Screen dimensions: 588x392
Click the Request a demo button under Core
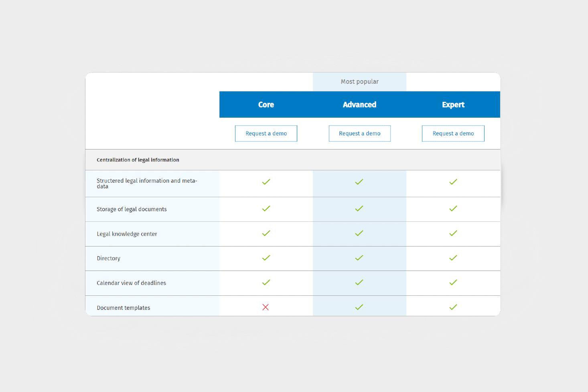click(x=266, y=133)
